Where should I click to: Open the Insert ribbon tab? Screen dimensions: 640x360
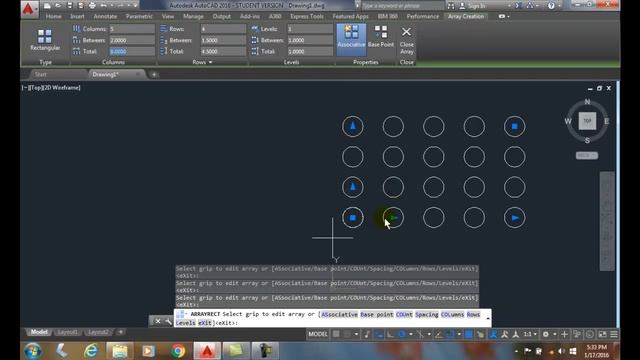[x=77, y=16]
